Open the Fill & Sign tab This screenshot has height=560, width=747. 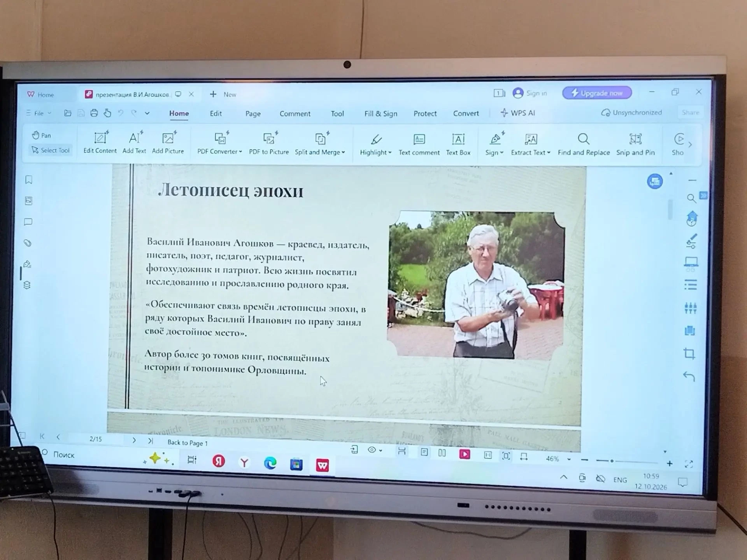tap(381, 114)
